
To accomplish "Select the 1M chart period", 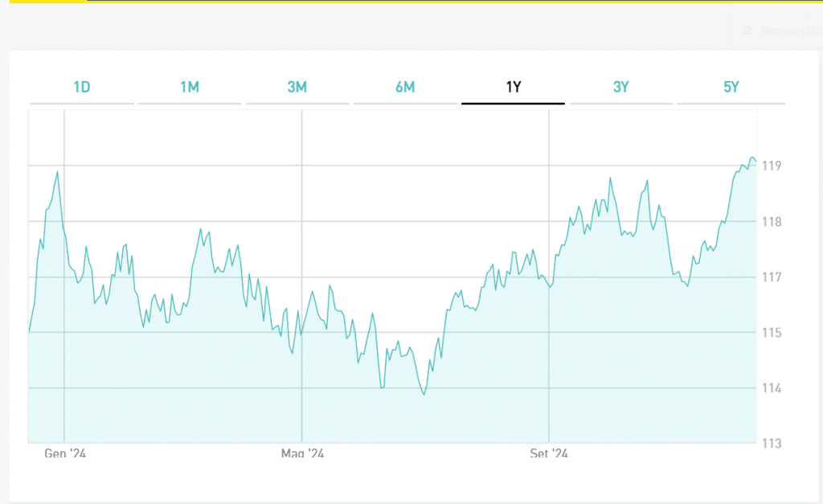I will 189,88.
